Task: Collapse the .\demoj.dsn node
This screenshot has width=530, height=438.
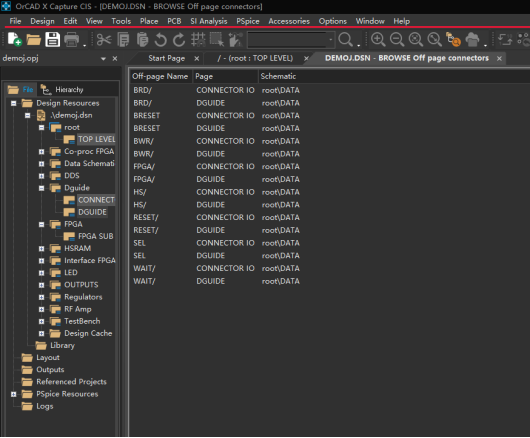Action: coord(27,116)
